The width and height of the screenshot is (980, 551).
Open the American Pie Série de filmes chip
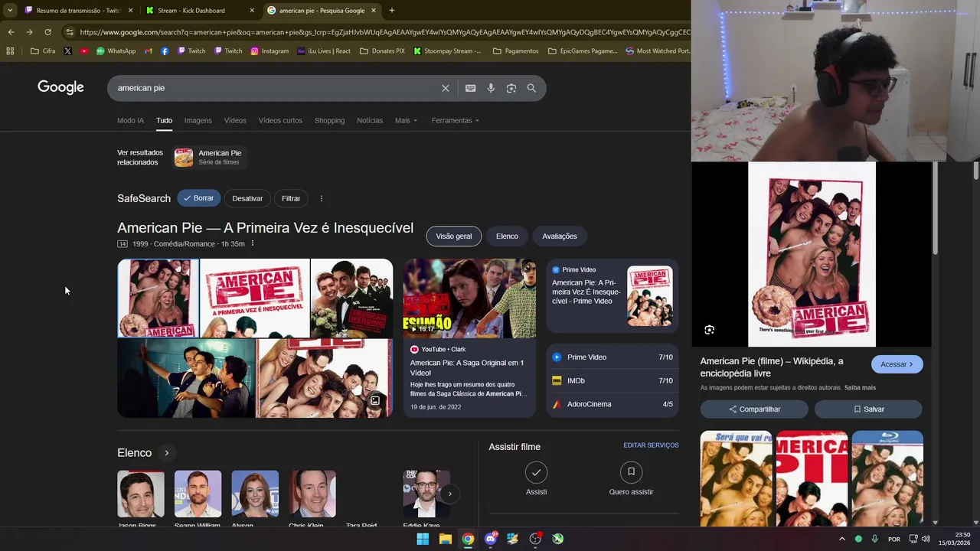(208, 158)
